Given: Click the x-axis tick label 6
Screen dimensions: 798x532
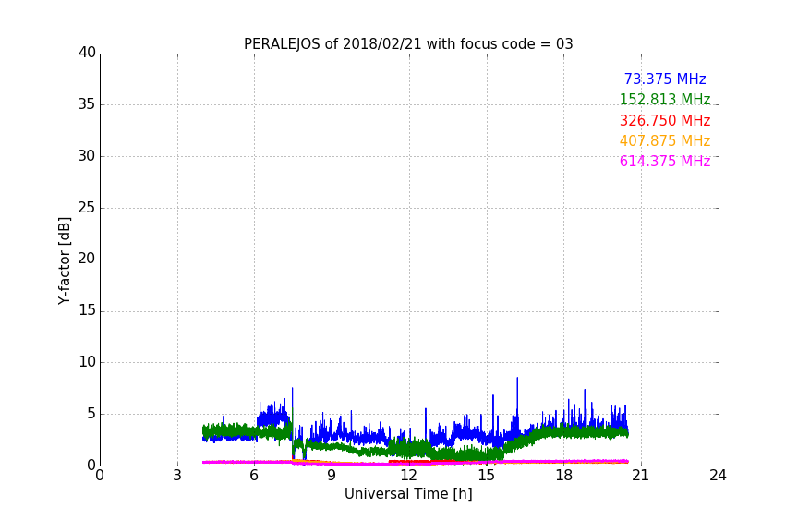Looking at the screenshot, I should point(255,476).
